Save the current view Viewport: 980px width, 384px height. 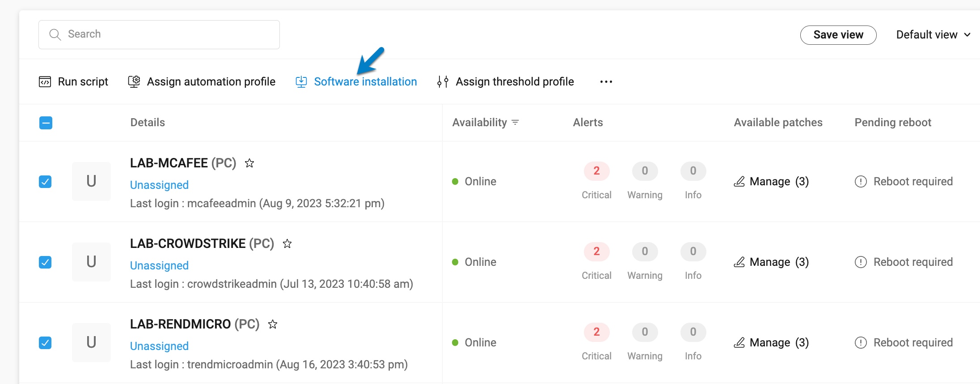(838, 35)
